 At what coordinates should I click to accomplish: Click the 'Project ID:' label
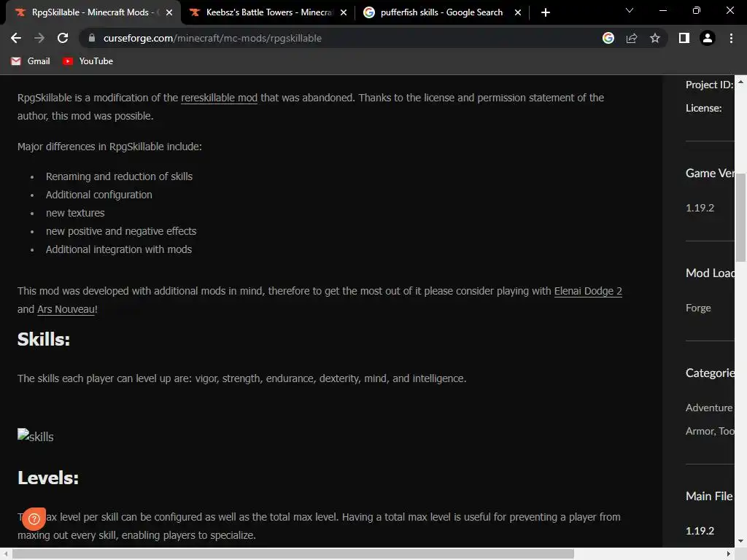[709, 85]
